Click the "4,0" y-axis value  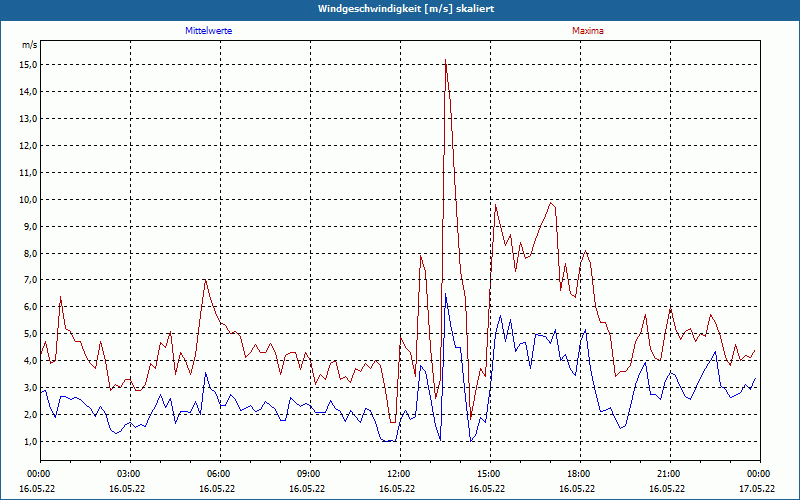(30, 361)
